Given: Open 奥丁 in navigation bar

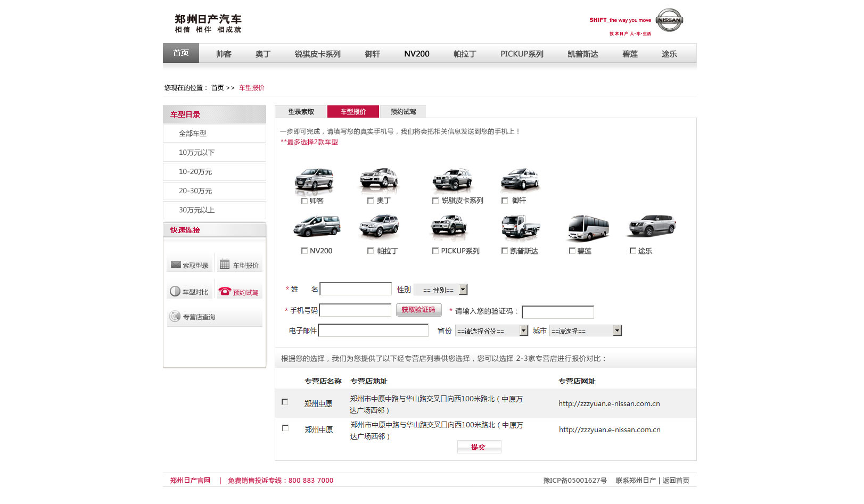Looking at the screenshot, I should tap(263, 54).
